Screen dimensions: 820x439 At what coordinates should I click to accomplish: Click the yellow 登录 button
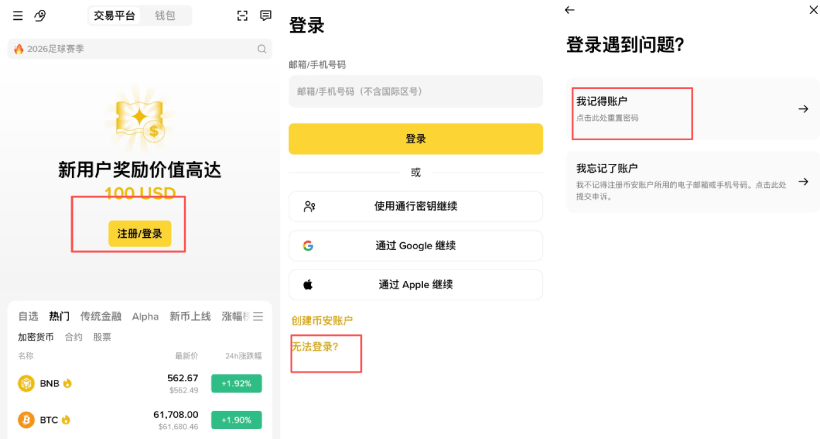click(416, 139)
